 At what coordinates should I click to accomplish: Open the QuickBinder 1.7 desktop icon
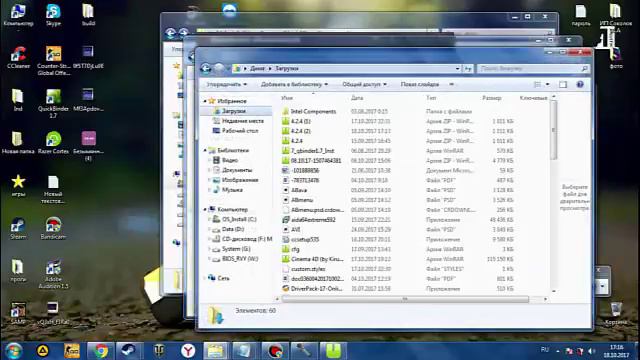[x=53, y=104]
